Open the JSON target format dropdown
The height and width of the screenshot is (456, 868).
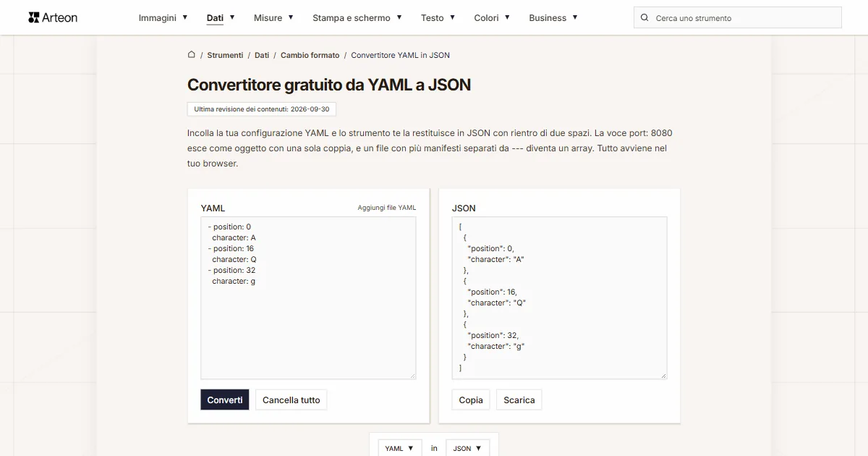click(x=467, y=448)
